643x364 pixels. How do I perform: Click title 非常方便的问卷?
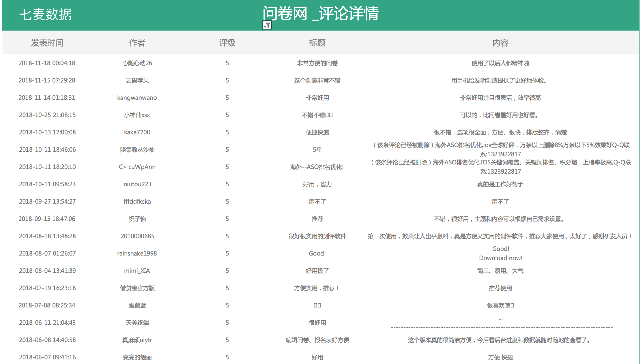tap(317, 63)
